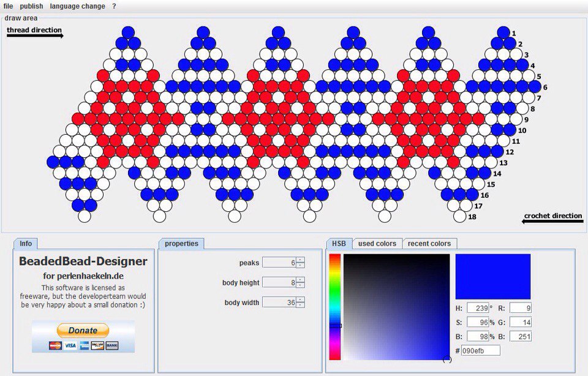588x376 pixels.
Task: Switch to the recent colors tab
Action: click(x=429, y=244)
